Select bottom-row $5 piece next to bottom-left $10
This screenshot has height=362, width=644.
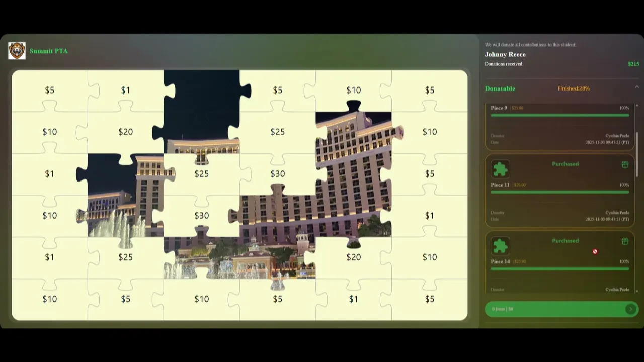pyautogui.click(x=125, y=299)
